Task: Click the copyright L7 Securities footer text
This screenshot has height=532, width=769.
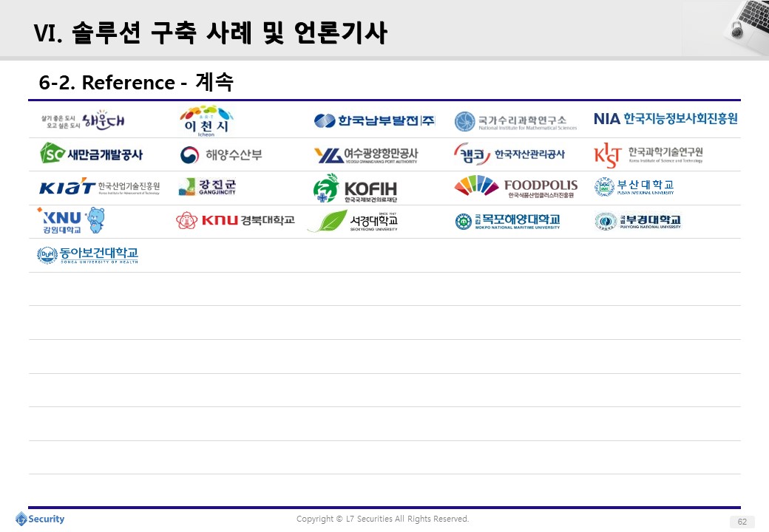Action: point(382,519)
